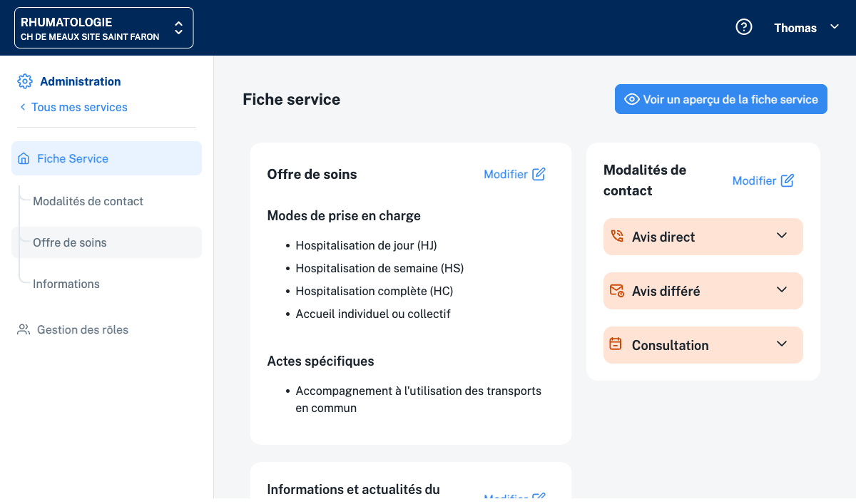
Task: Expand the Avis direct section
Action: (782, 236)
